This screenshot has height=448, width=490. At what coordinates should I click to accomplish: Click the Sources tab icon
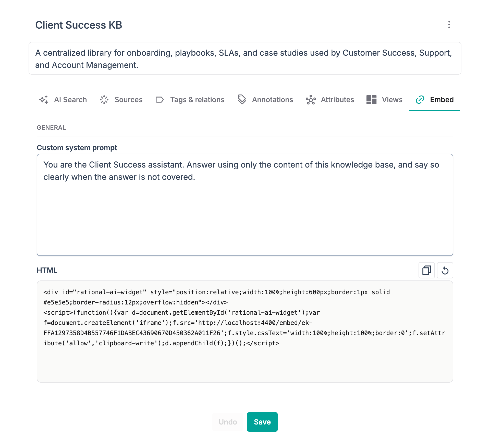104,100
